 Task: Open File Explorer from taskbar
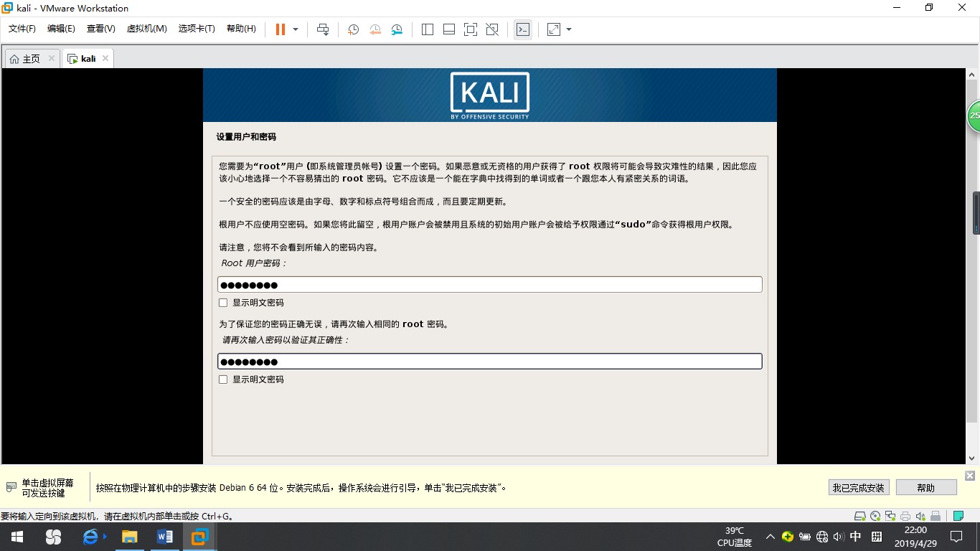(x=129, y=537)
